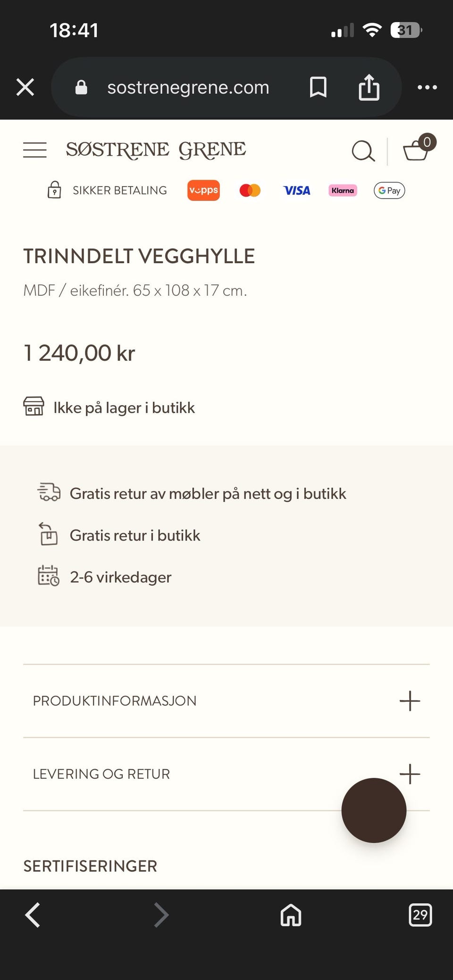Expand Levering og retur with plus
Image resolution: width=453 pixels, height=980 pixels.
tap(410, 773)
